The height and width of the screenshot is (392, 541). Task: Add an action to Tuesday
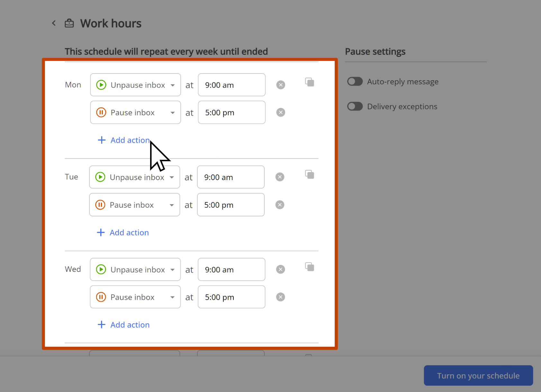pos(123,232)
